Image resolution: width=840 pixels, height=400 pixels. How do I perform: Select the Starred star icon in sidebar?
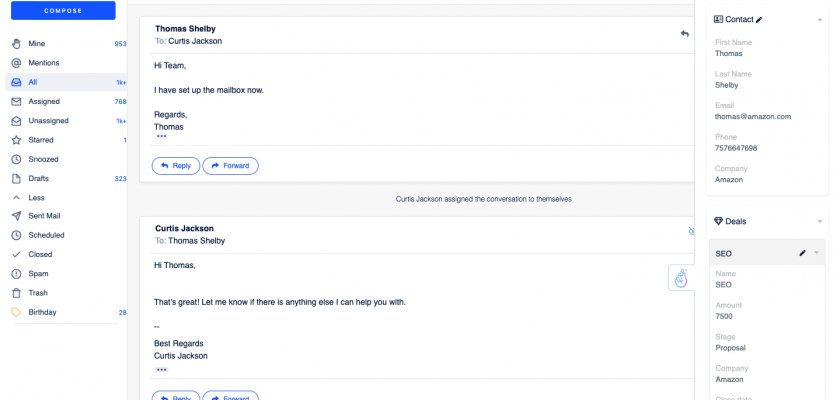16,140
